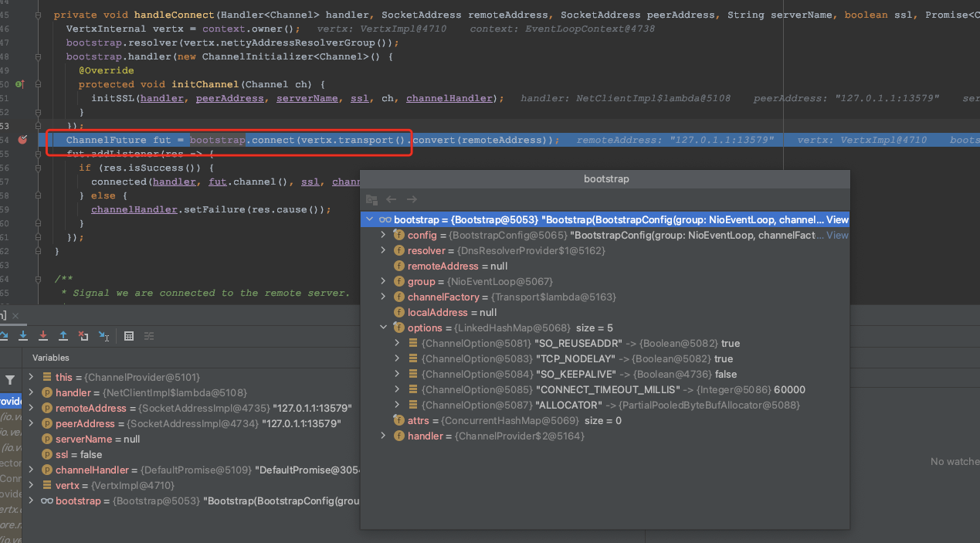
Task: Click setFailure call in the else branch
Action: (215, 209)
